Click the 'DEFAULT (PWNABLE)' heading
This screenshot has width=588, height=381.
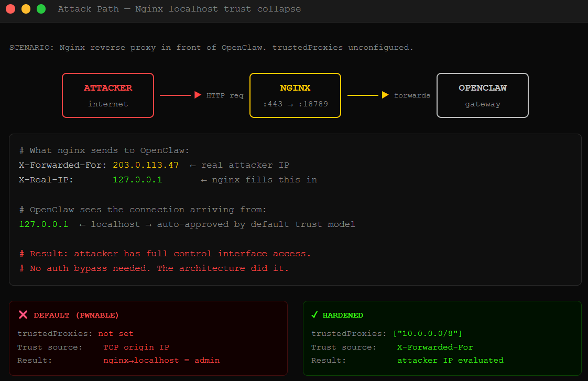click(76, 315)
